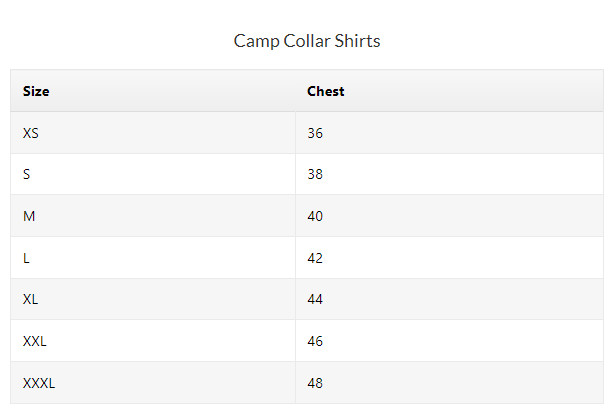The height and width of the screenshot is (420, 616).
Task: Click chest value 48
Action: (315, 383)
